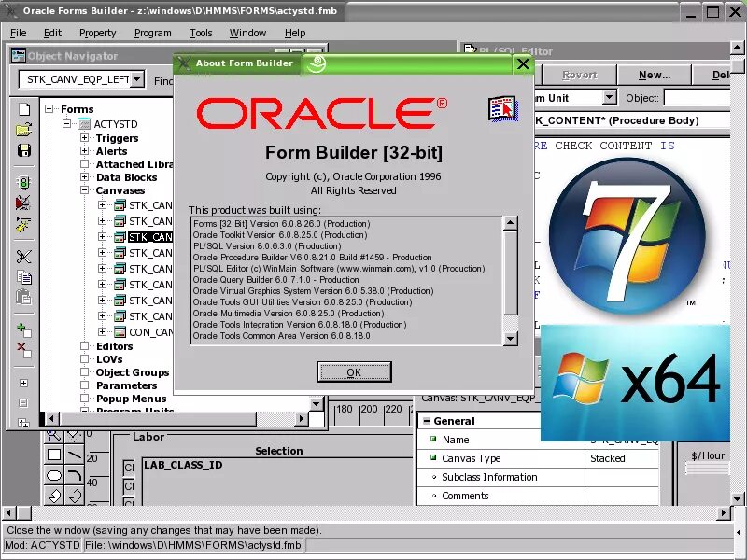Open the Window menu

coord(247,33)
